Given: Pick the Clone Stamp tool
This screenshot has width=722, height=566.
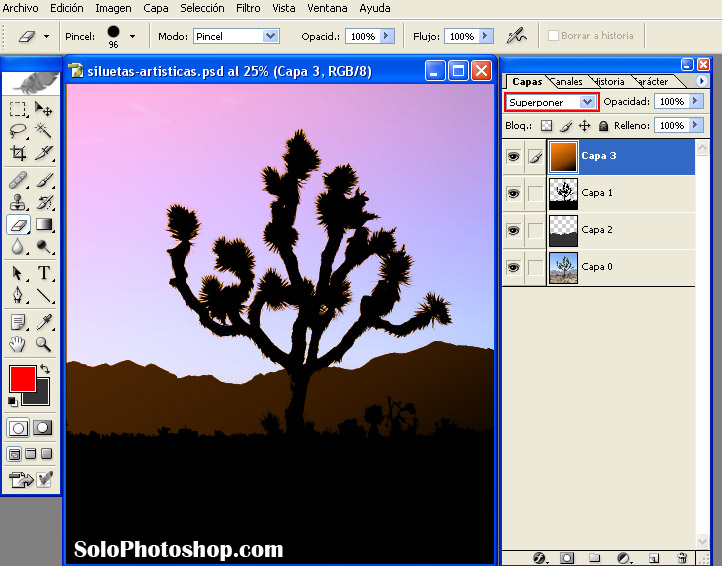Looking at the screenshot, I should point(18,202).
